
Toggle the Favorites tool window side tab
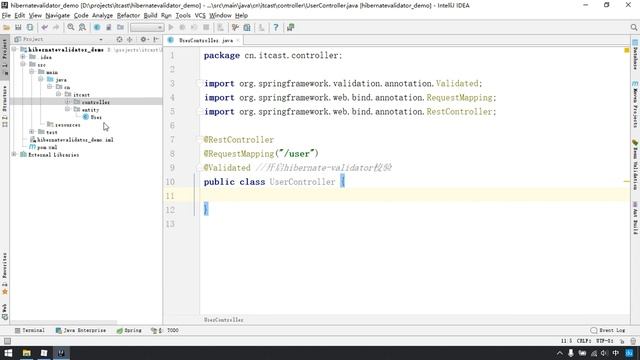(x=4, y=273)
